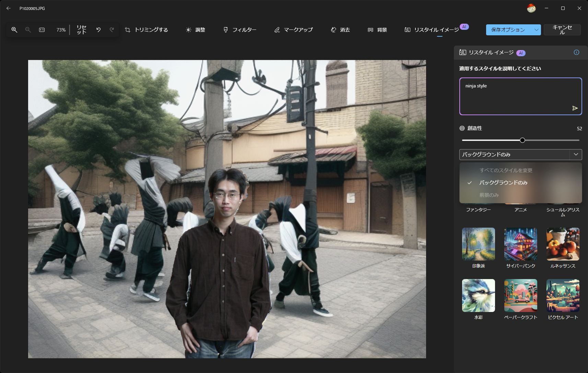Click the シュールレアリスム style label
This screenshot has height=373, width=588.
pos(563,212)
